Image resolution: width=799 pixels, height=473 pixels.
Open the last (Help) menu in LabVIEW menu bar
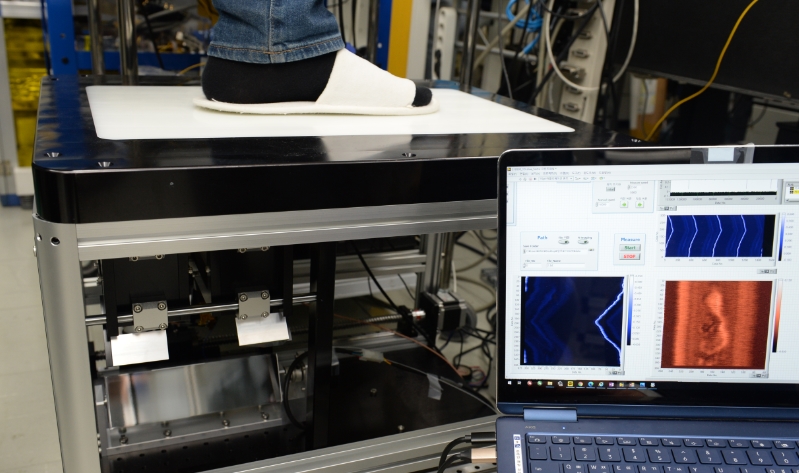[605, 173]
